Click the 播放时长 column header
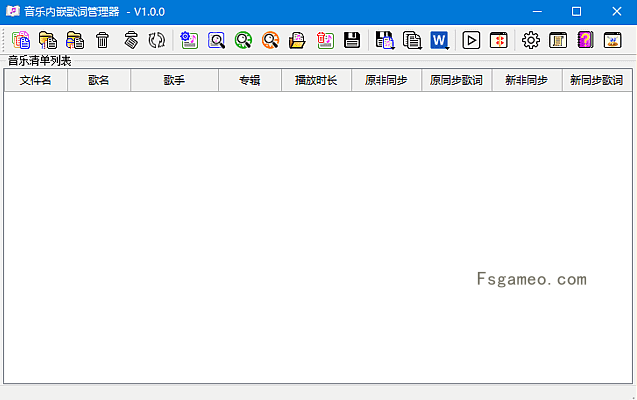 316,80
